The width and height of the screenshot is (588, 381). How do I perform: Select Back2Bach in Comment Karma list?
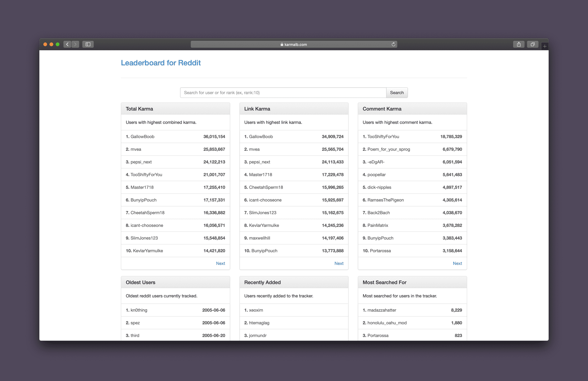point(379,213)
